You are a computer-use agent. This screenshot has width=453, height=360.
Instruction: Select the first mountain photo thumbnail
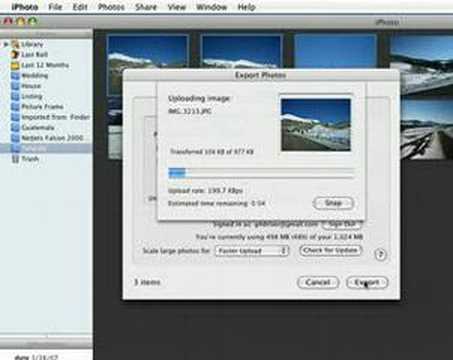pos(148,53)
